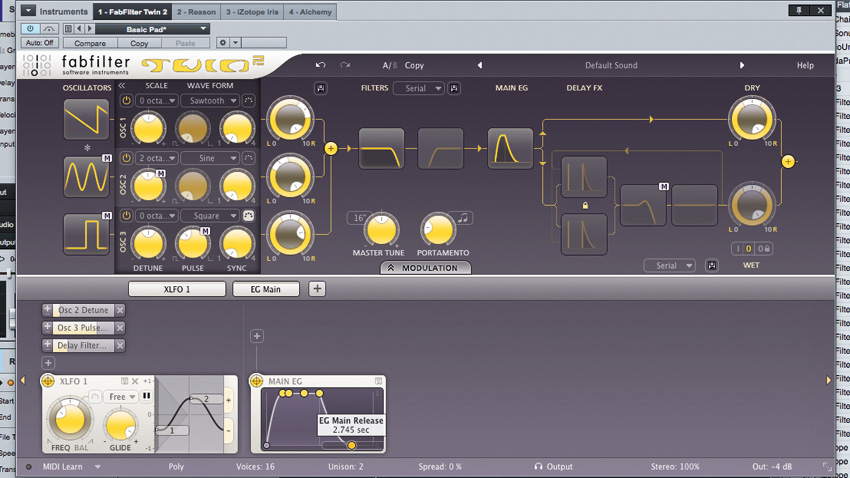Open OSC 2 Sine waveform dropdown
Viewport: 850px width, 478px height.
coord(210,158)
